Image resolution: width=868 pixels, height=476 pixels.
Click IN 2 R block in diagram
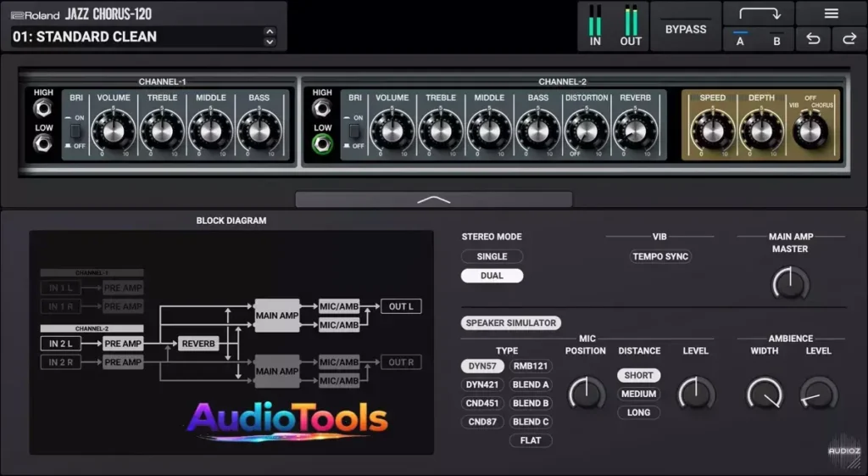60,362
